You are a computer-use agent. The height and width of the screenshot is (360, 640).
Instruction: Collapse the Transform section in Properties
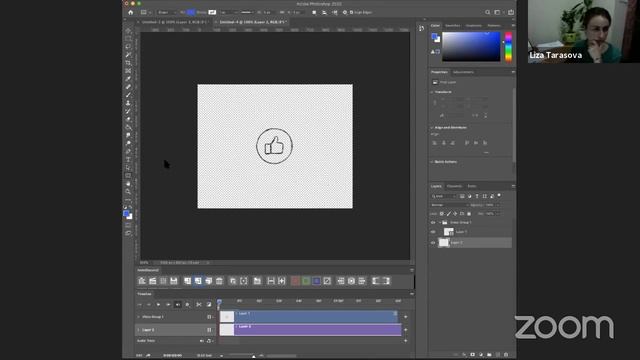pyautogui.click(x=432, y=92)
